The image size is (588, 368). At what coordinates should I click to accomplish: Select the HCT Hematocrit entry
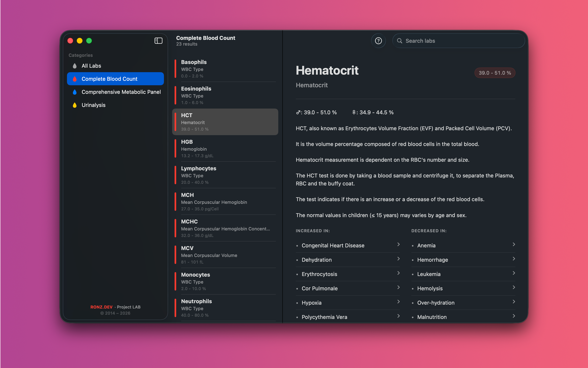click(x=225, y=122)
